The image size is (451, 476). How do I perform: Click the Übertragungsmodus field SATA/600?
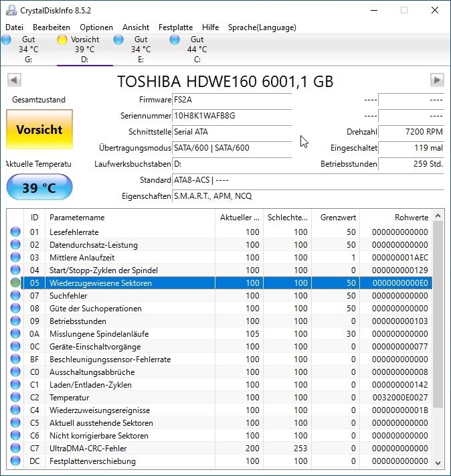point(232,148)
